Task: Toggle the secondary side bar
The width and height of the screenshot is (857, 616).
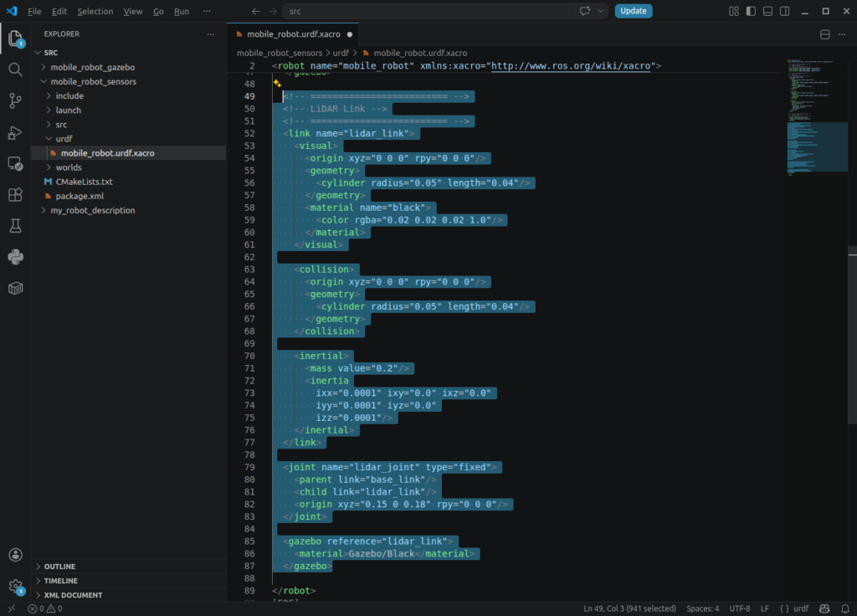Action: click(785, 11)
